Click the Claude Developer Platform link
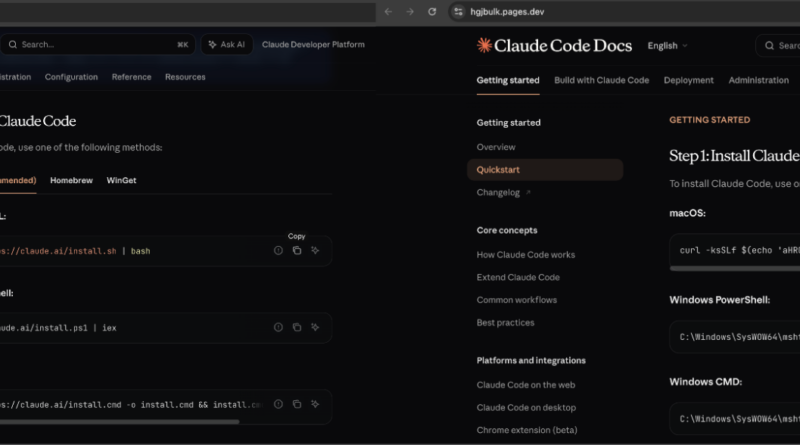Viewport: 800px width, 445px height. click(x=313, y=45)
